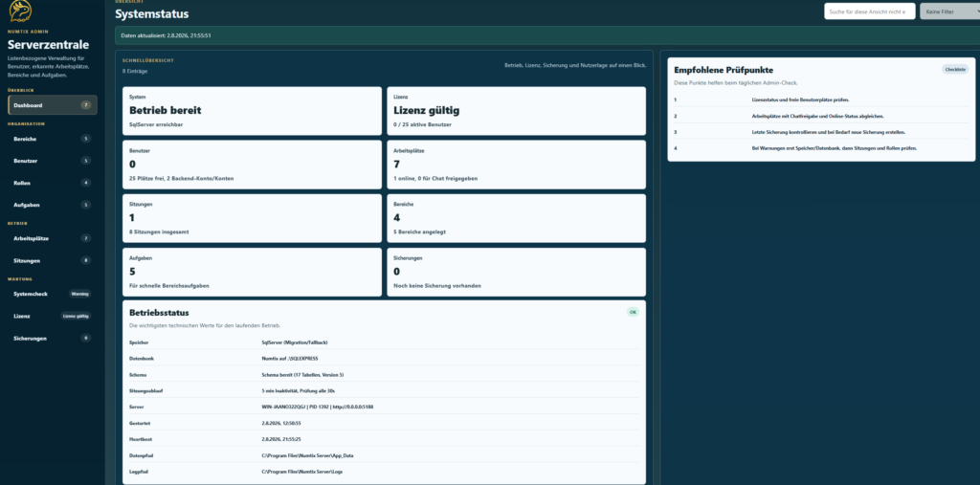
Task: Open Sitzungen in the sidebar navigation
Action: click(53, 260)
